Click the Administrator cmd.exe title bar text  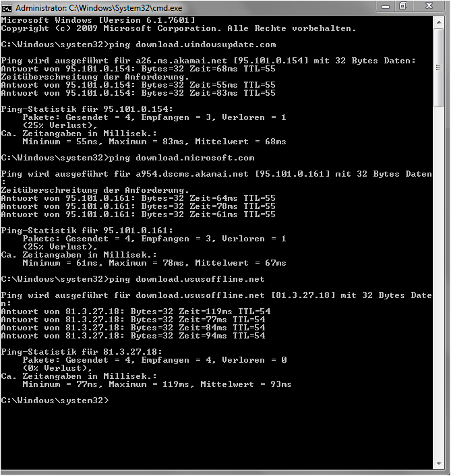[99, 8]
